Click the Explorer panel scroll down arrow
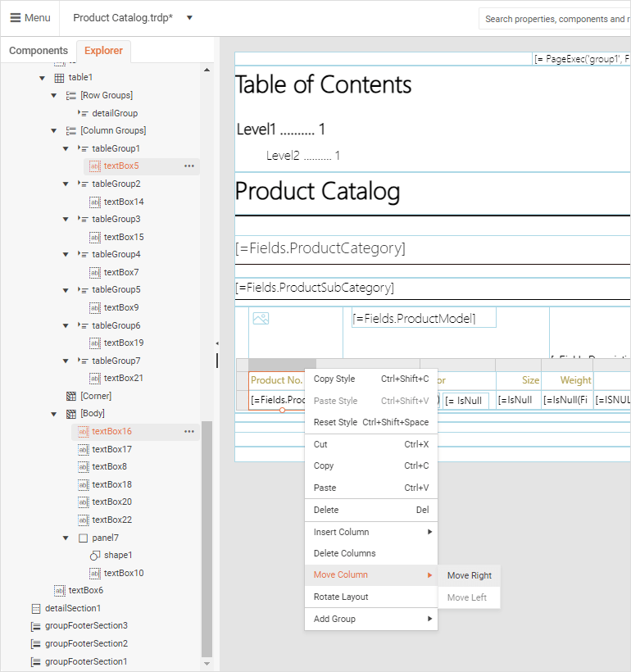 coord(207,664)
